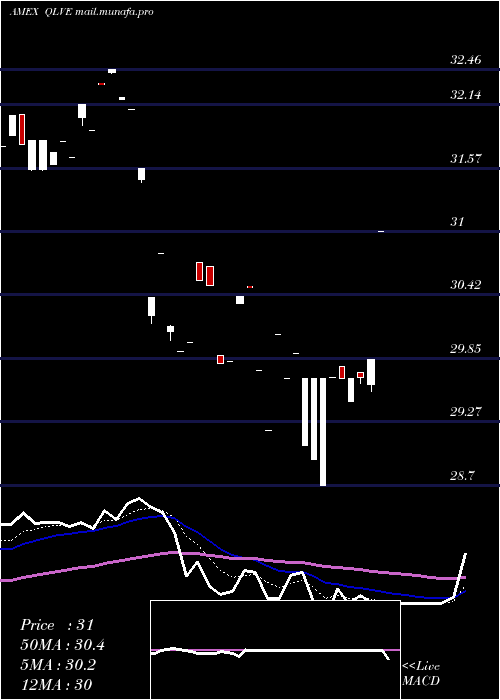
Task: Click the MACD inset chart panel
Action: tap(275, 650)
